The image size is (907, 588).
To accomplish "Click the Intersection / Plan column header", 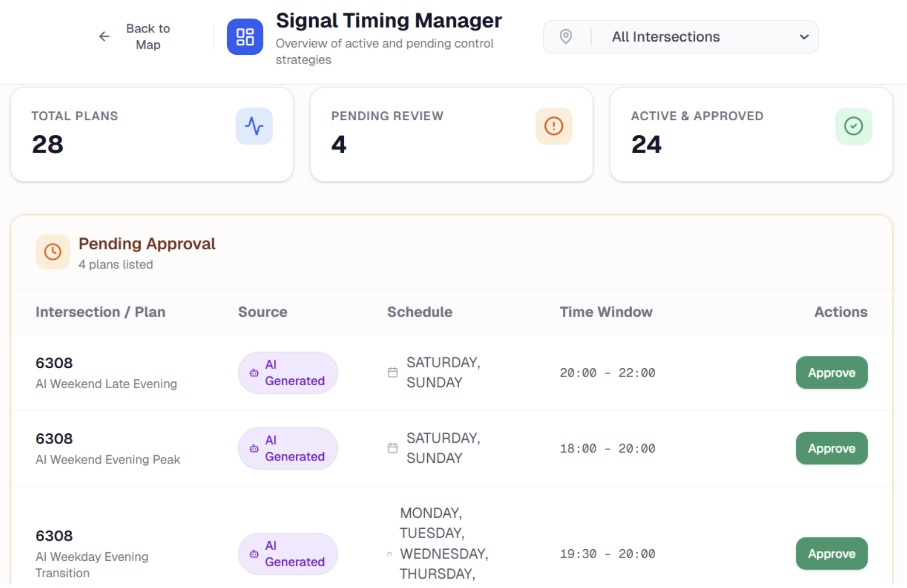I will point(101,312).
